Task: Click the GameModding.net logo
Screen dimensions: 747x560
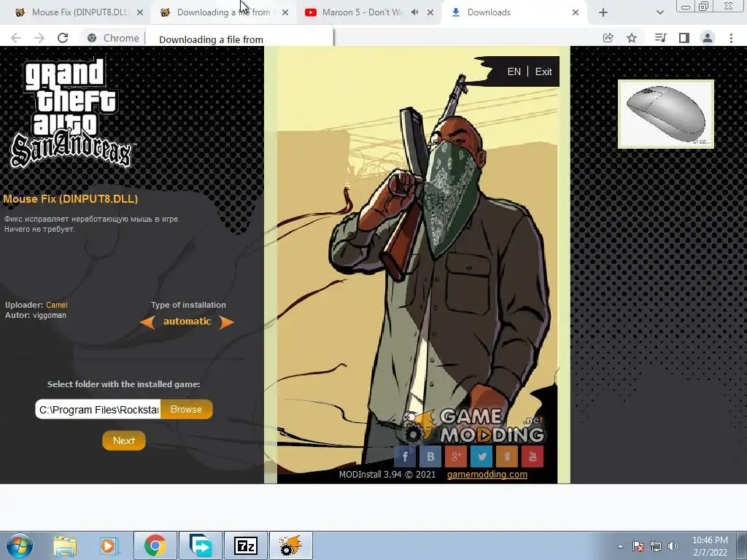Action: pyautogui.click(x=473, y=425)
